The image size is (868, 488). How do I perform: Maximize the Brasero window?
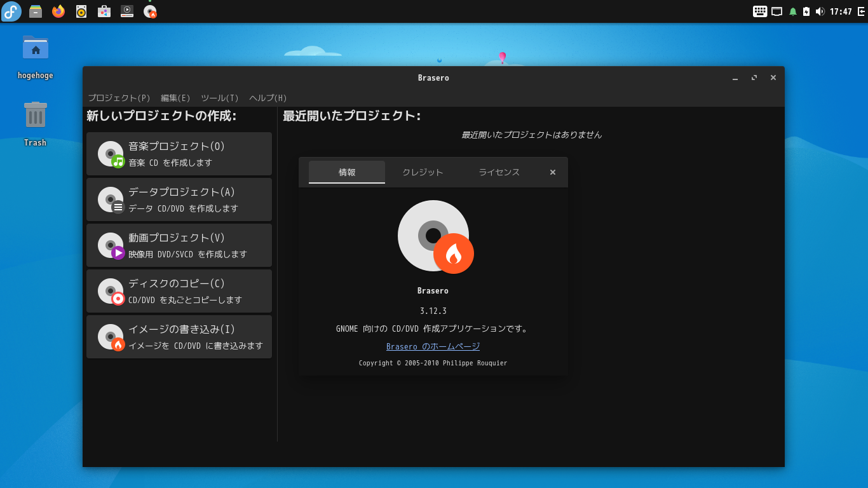pos(754,78)
